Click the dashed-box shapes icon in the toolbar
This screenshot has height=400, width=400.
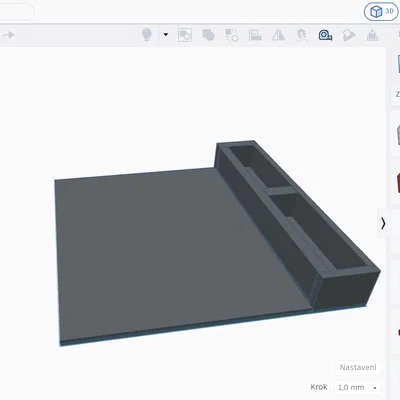pos(185,35)
